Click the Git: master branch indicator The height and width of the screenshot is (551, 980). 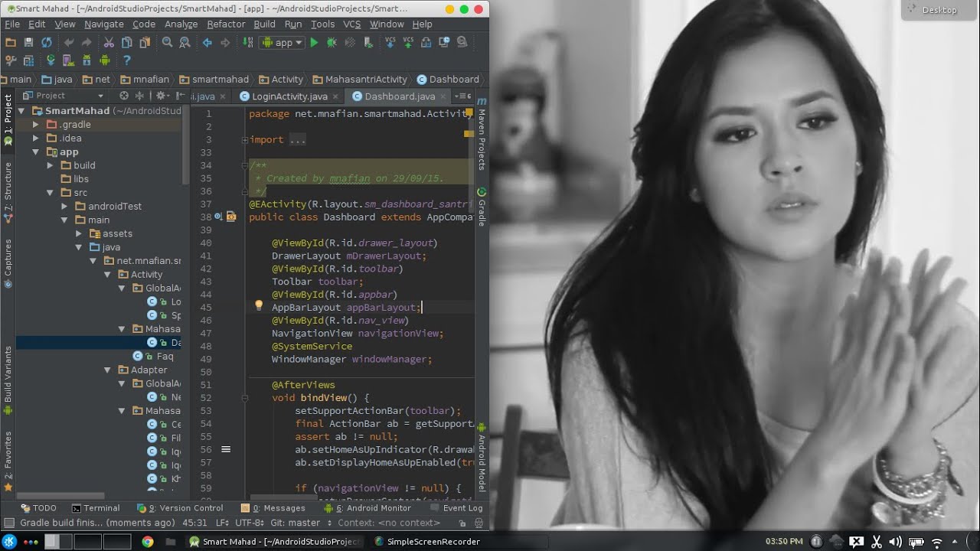click(x=295, y=523)
